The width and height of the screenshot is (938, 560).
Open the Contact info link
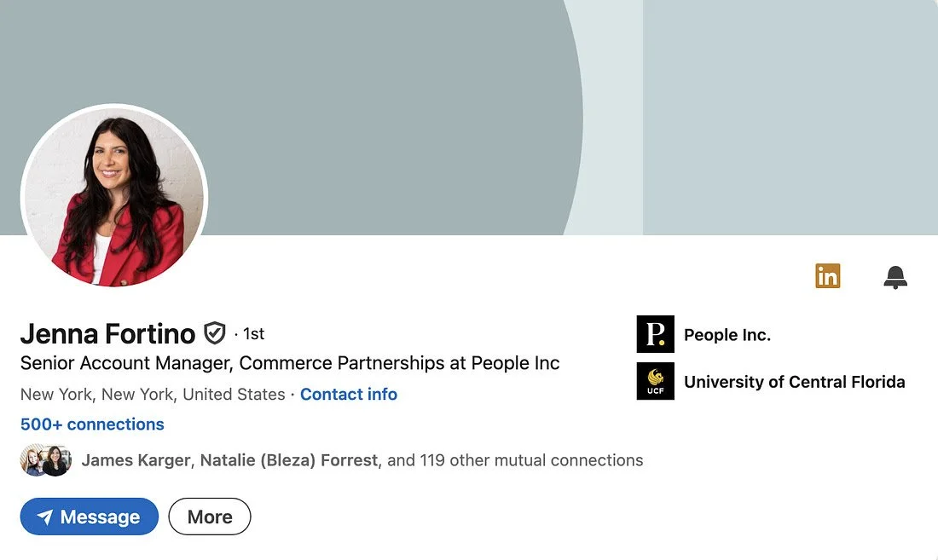click(349, 395)
